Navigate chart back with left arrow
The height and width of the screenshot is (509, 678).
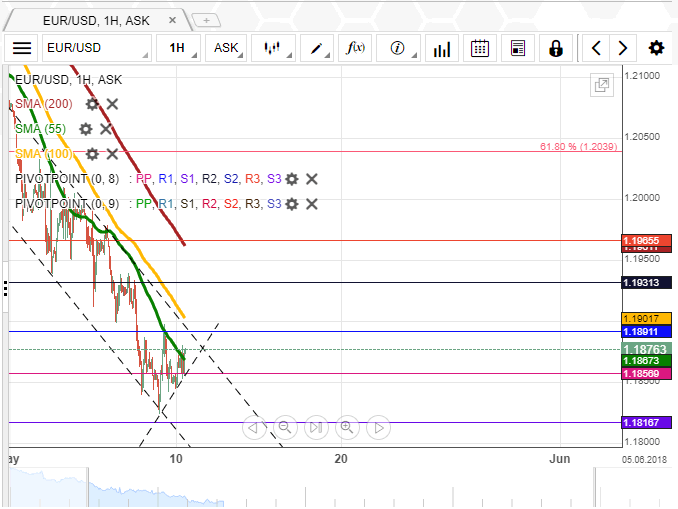pyautogui.click(x=597, y=48)
